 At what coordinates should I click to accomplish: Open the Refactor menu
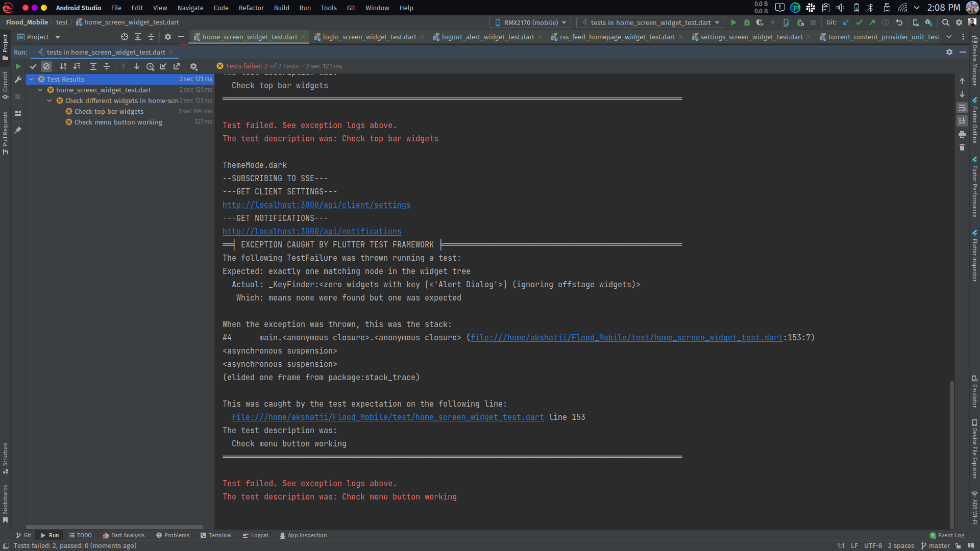point(251,8)
